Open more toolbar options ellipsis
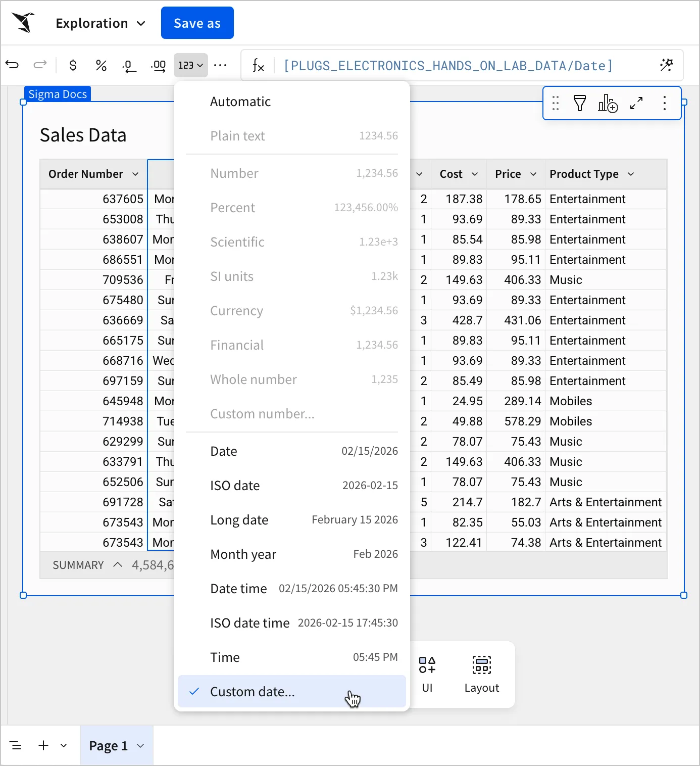The height and width of the screenshot is (766, 700). 220,65
